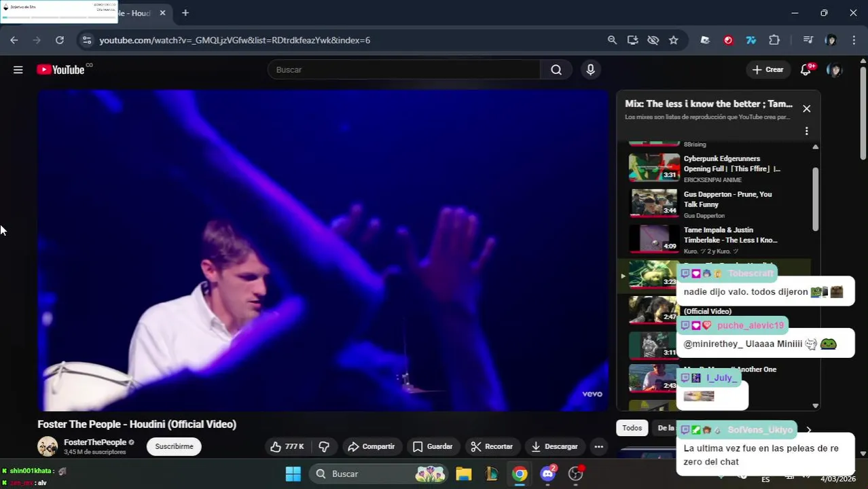Open Chrome profile avatar
Image resolution: width=868 pixels, height=489 pixels.
click(831, 40)
